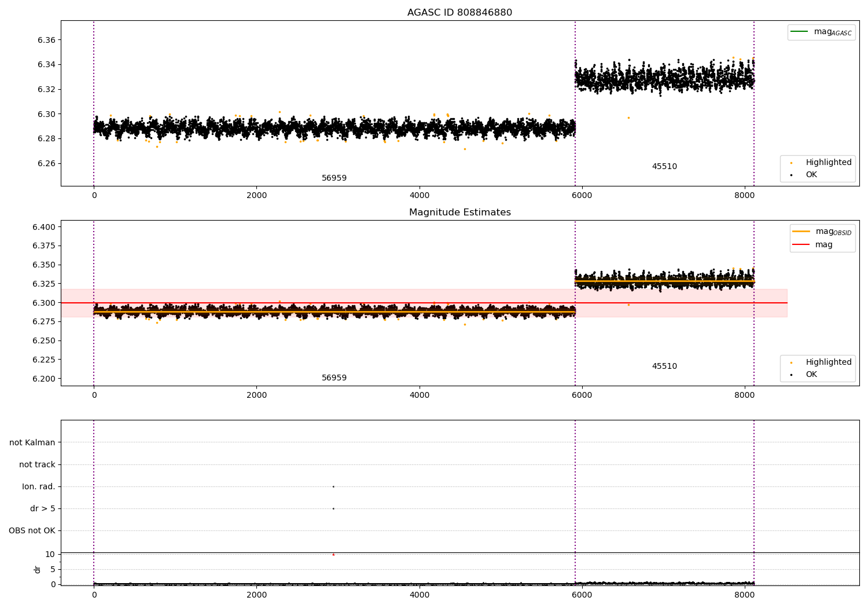
Task: Click the 6000 x-axis tick under the bottom plot
Action: click(582, 595)
